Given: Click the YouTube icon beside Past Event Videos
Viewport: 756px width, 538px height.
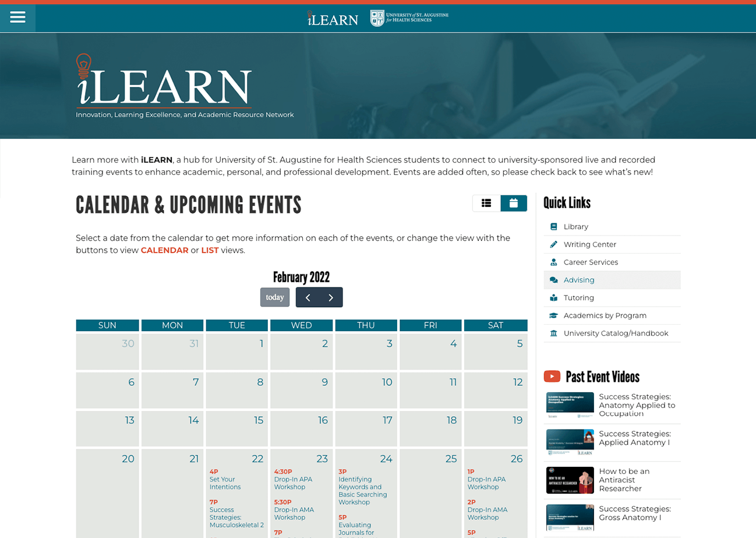Looking at the screenshot, I should pos(552,377).
